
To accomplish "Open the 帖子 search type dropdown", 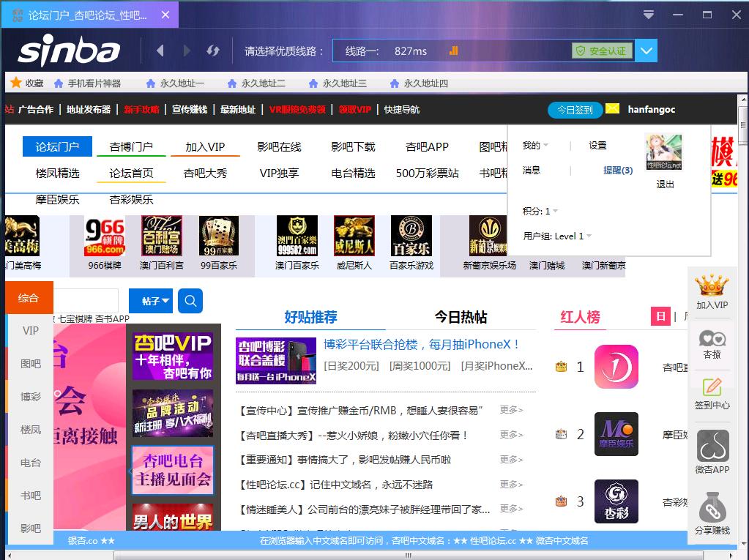I will tap(151, 301).
